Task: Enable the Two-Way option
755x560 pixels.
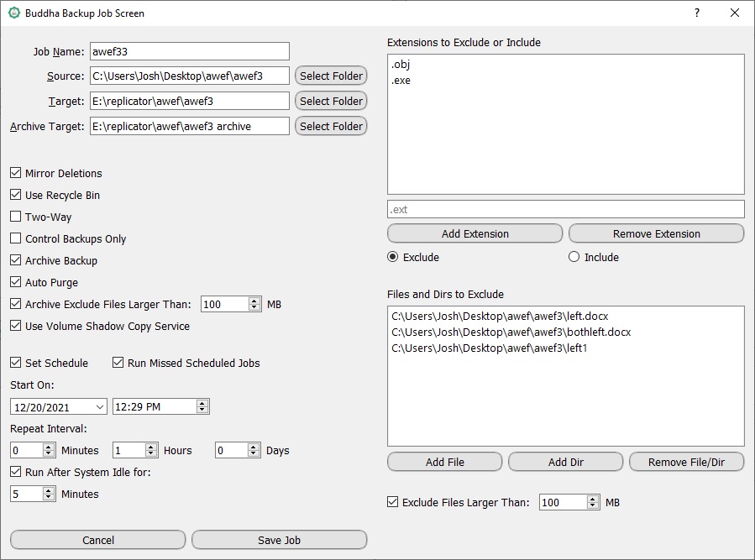Action: [14, 217]
